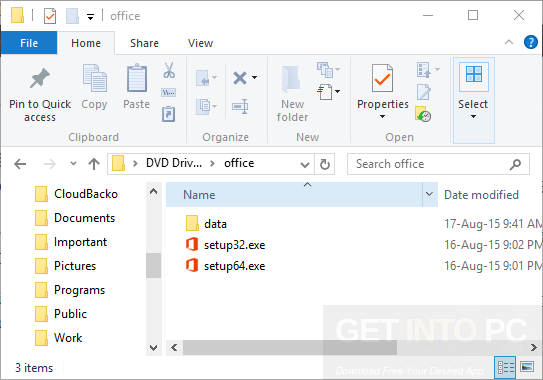
Task: Click the Move to icon
Action: (203, 78)
